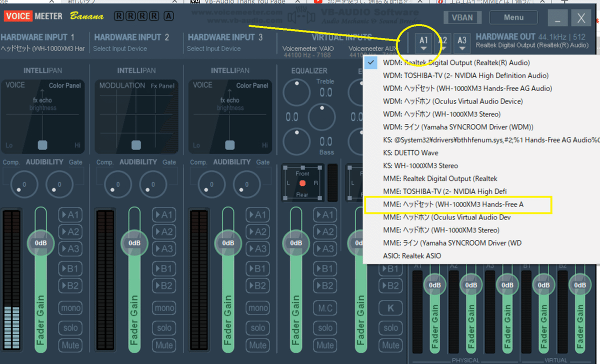Select Input Device for Hardware Input 3
Screen dimensions: 600x364
[x=214, y=49]
